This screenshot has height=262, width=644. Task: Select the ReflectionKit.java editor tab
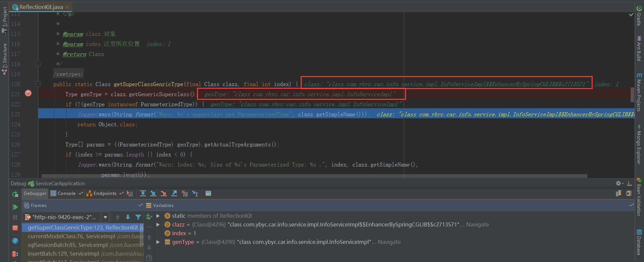(x=41, y=7)
